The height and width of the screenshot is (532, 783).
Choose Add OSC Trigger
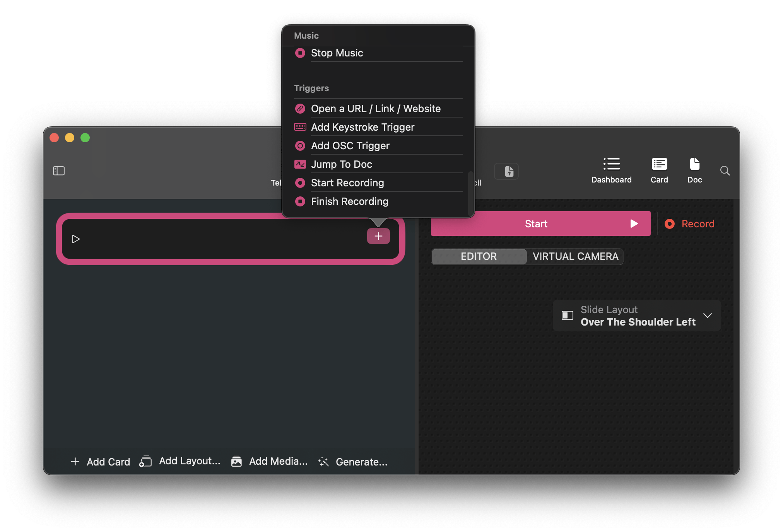tap(378, 146)
